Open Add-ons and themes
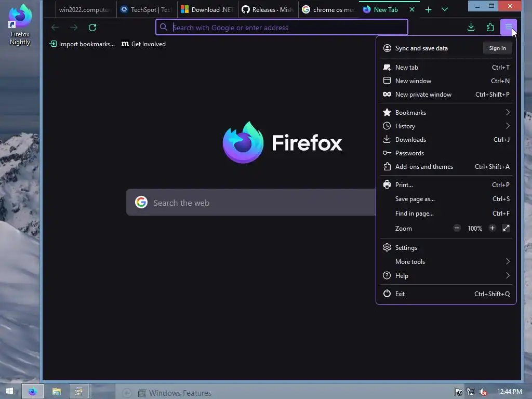Viewport: 532px width, 399px height. 446,167
